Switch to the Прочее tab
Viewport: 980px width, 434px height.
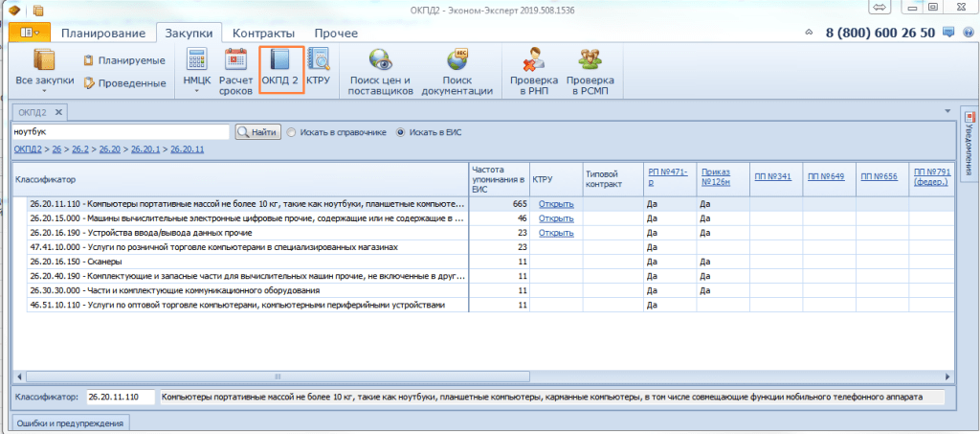pyautogui.click(x=336, y=34)
